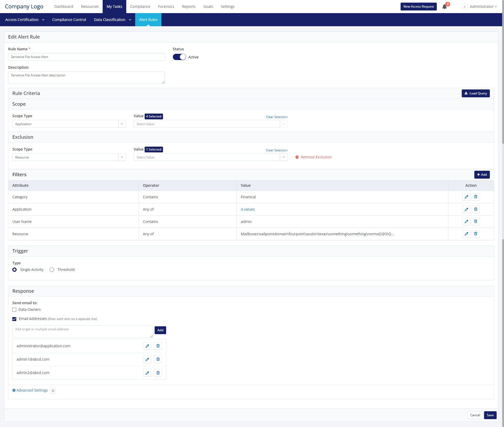
Task: Uncheck the Email Addresses checkbox
Action: click(x=14, y=319)
